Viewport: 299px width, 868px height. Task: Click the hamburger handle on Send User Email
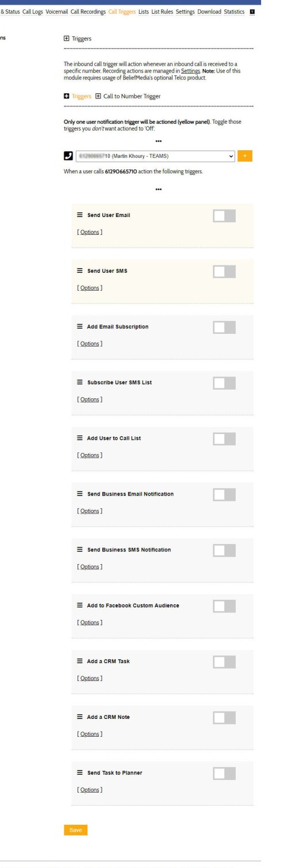[80, 215]
